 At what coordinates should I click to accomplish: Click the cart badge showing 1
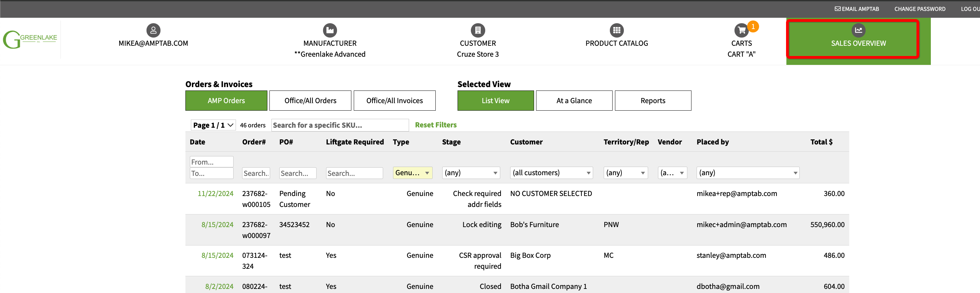click(x=753, y=26)
